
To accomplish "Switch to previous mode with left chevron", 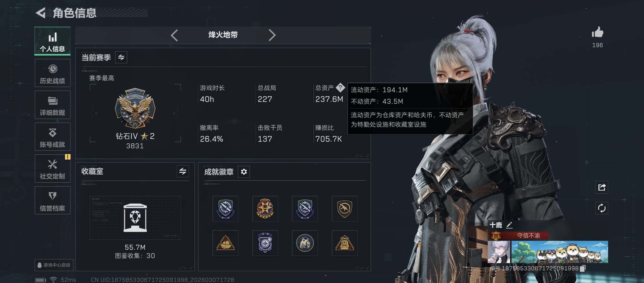I will 174,35.
